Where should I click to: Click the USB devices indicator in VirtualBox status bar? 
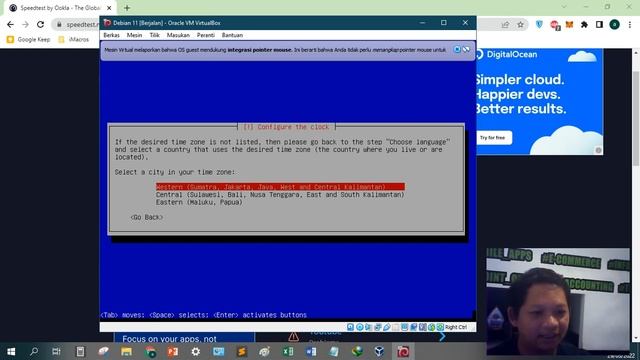[x=387, y=327]
